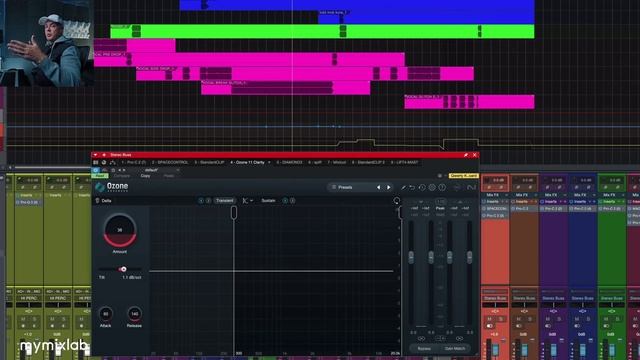640x360 pixels.
Task: Pin the Stereo Buss plugin window
Action: click(465, 155)
